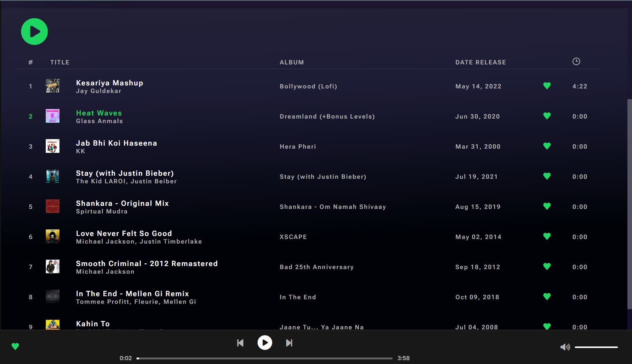The image size is (632, 364).
Task: Mute audio with the speaker icon
Action: coord(565,347)
